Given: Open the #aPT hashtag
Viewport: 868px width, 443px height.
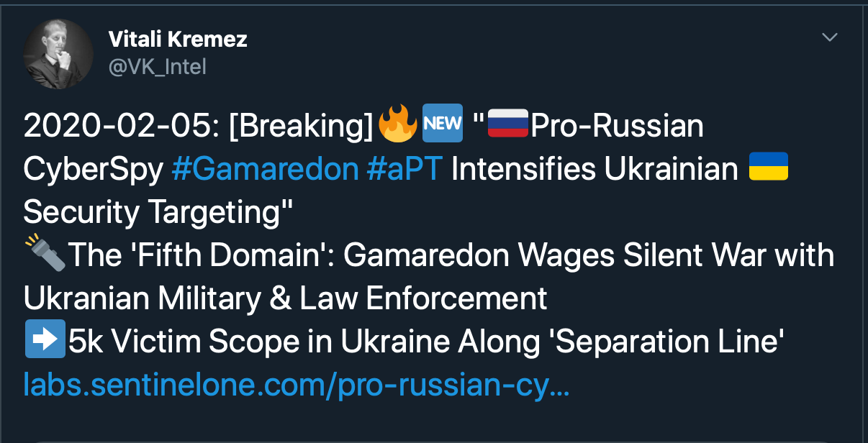Looking at the screenshot, I should pyautogui.click(x=404, y=170).
